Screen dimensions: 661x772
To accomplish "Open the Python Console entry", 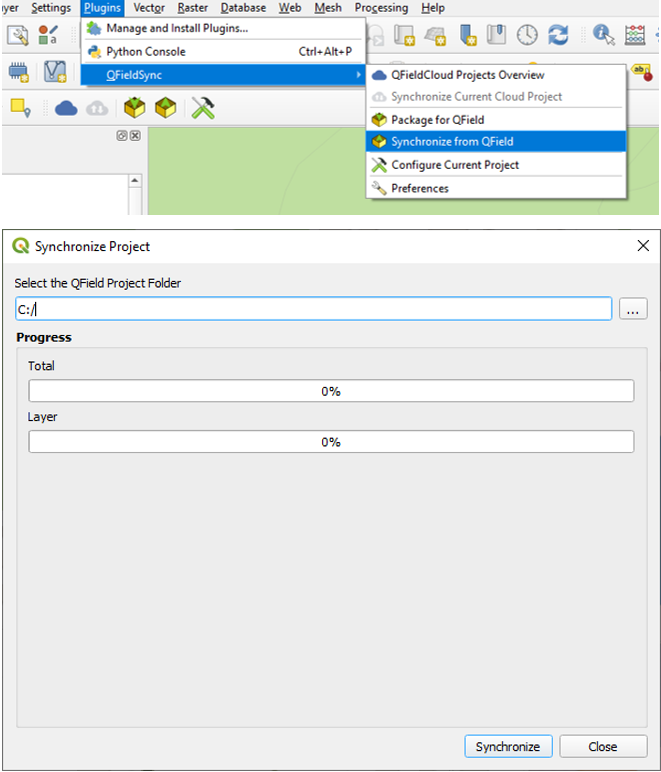I will click(223, 52).
